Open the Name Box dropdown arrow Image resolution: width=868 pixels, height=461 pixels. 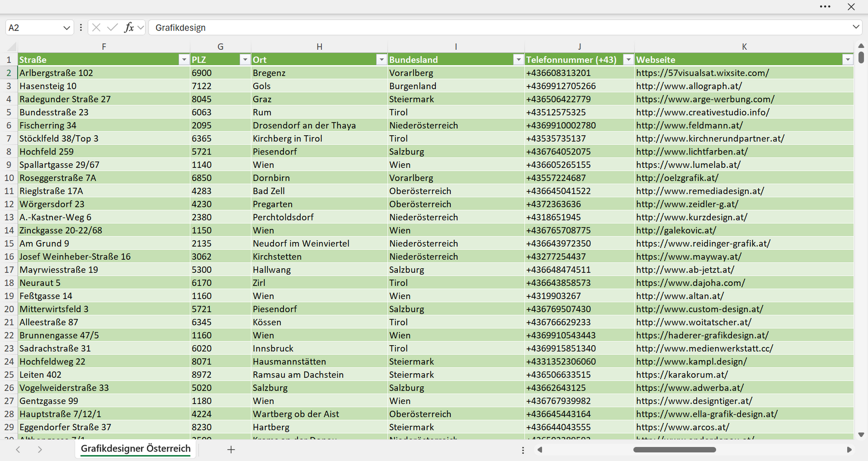click(67, 28)
